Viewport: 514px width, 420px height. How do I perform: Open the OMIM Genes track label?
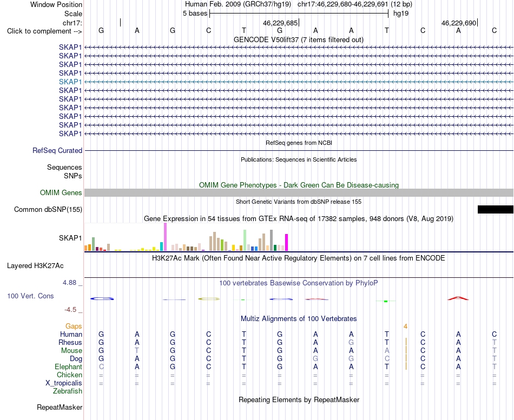[61, 192]
